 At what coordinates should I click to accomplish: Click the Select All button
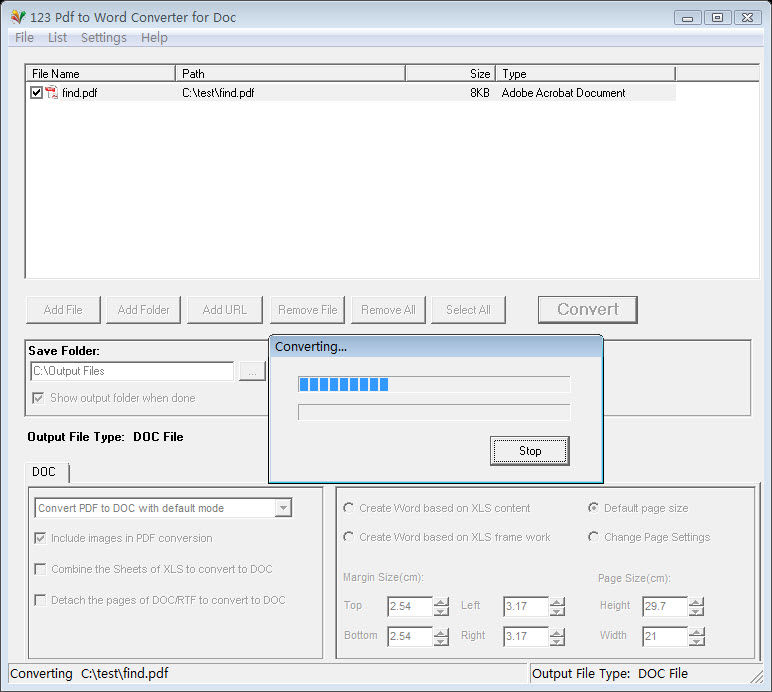click(468, 310)
